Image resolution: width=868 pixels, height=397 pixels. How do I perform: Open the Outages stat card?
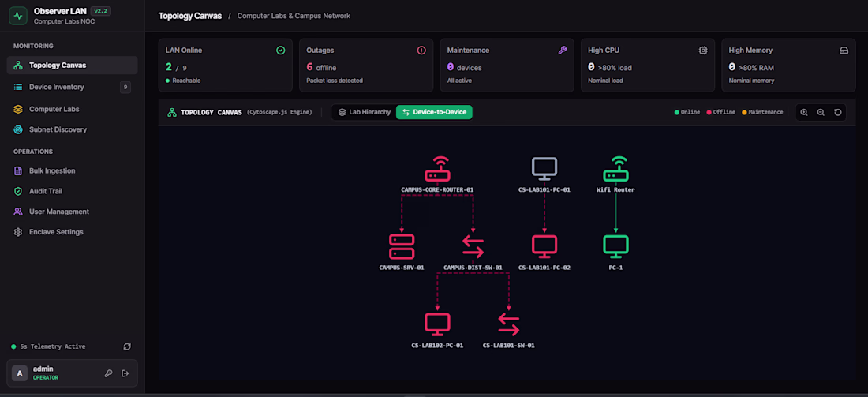click(x=366, y=66)
